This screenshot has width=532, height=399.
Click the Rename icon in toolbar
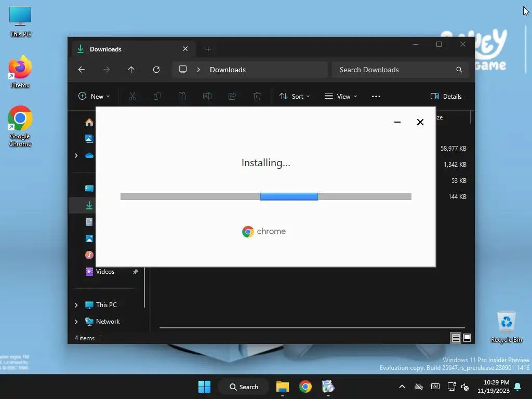(x=207, y=96)
